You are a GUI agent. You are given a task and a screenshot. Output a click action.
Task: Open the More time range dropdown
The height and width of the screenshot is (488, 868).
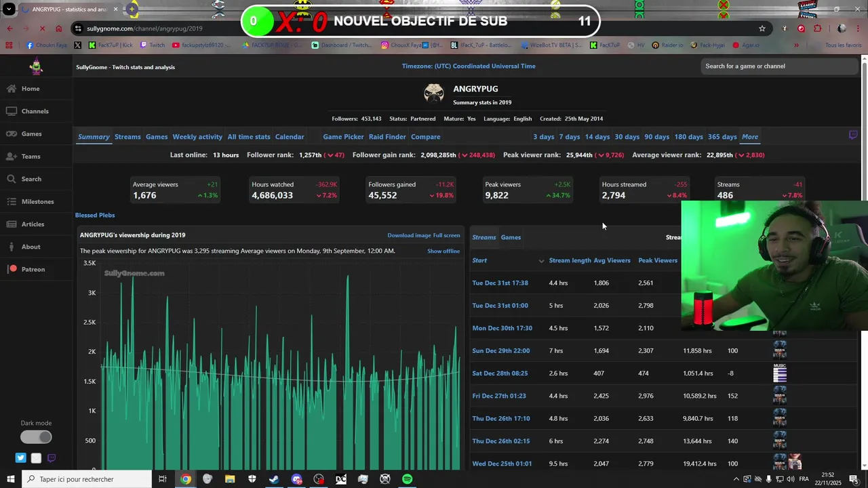coord(750,137)
